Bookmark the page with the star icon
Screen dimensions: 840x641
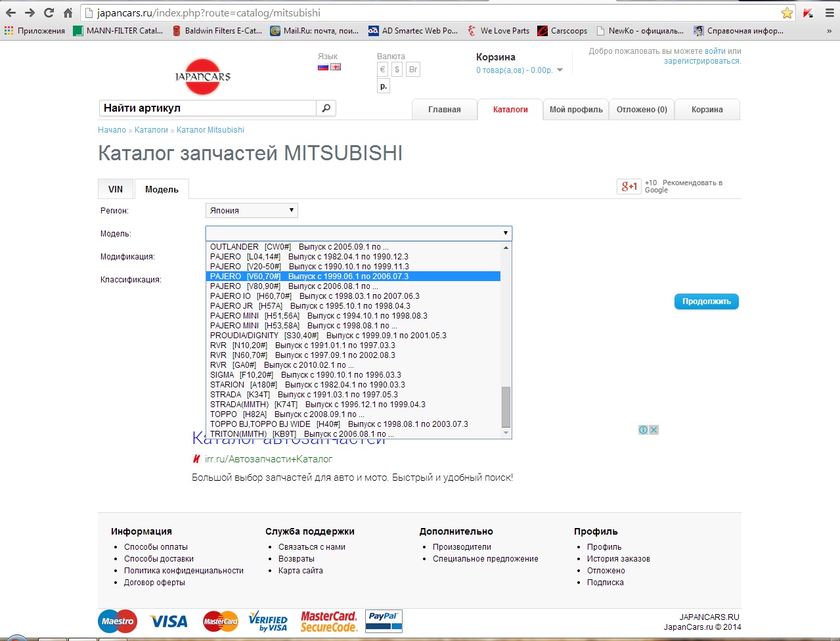(787, 13)
